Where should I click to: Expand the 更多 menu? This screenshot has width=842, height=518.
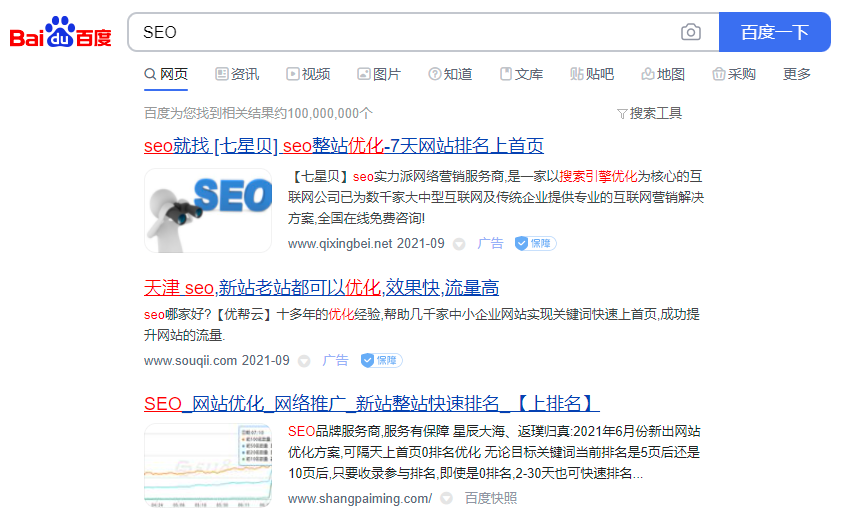tap(797, 74)
